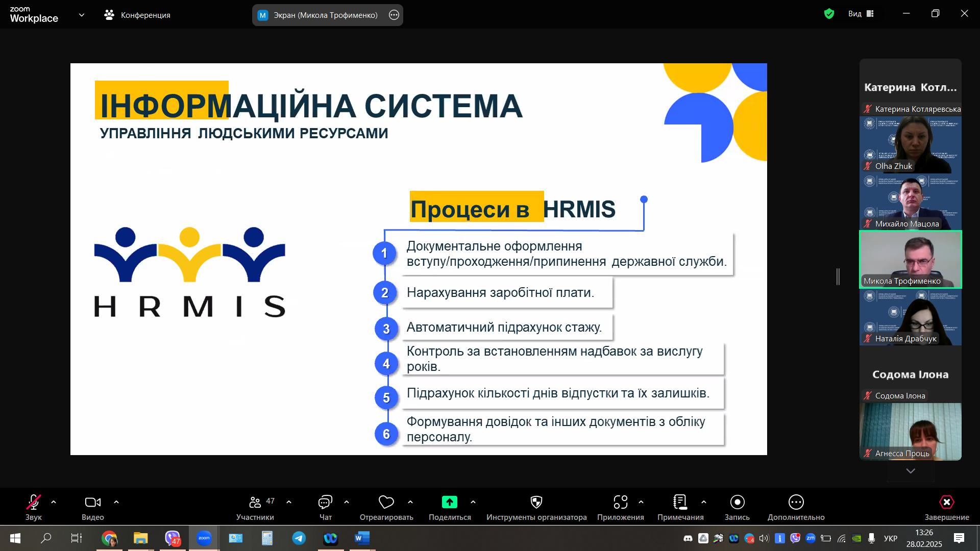This screenshot has height=551, width=980.
Task: Open the Participants list icon
Action: (255, 503)
